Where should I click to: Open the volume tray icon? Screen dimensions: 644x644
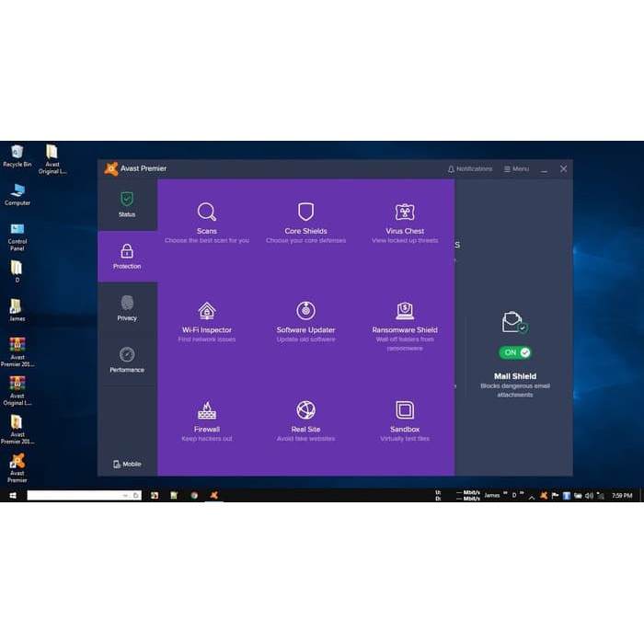(589, 496)
